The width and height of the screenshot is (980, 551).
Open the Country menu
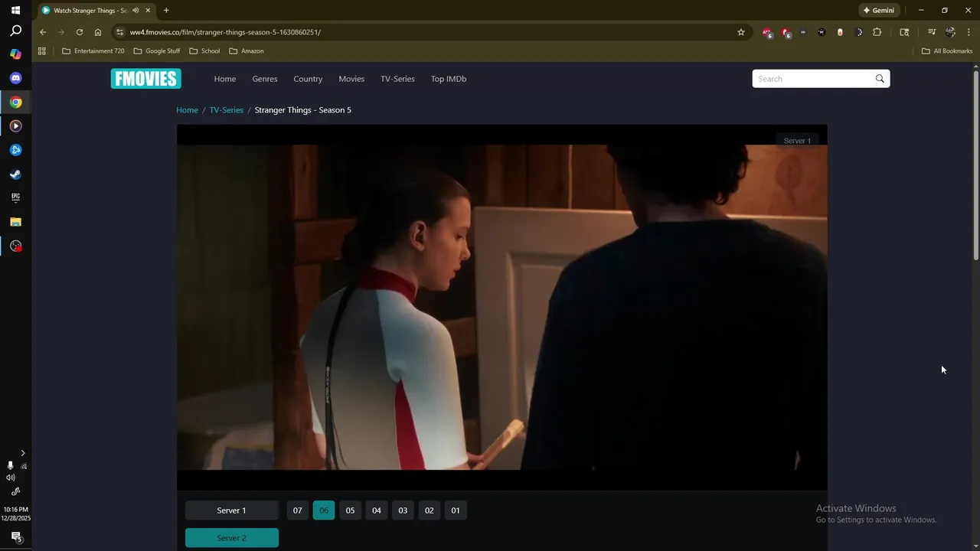click(308, 79)
